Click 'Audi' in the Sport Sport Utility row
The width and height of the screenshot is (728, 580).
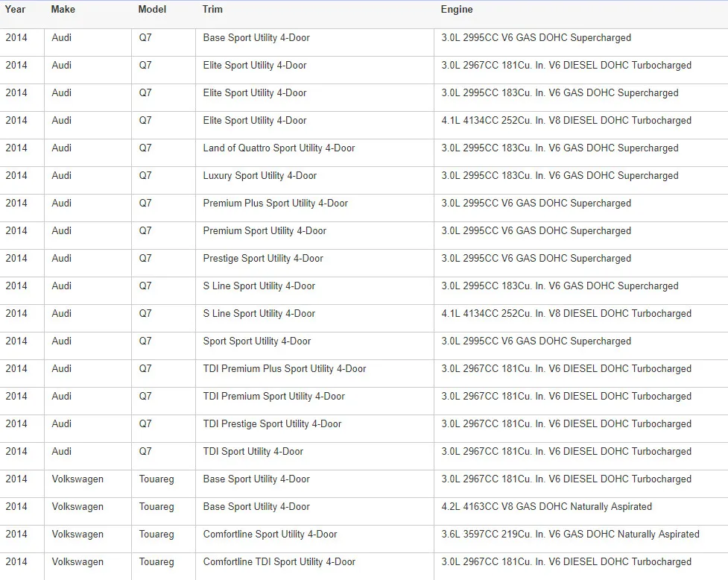click(61, 341)
